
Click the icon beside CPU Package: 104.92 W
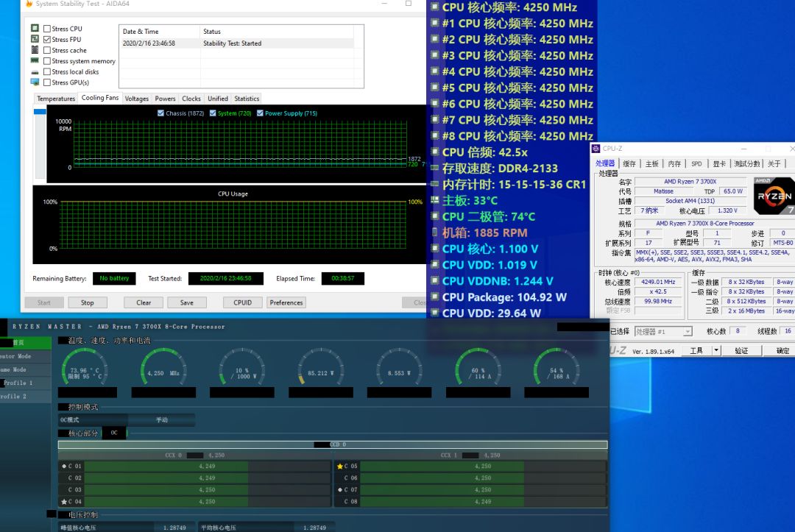(434, 297)
